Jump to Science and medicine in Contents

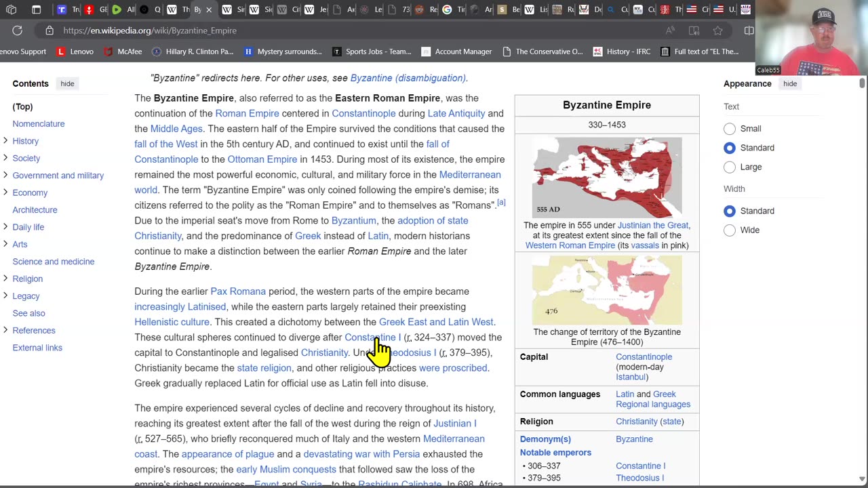coord(54,261)
